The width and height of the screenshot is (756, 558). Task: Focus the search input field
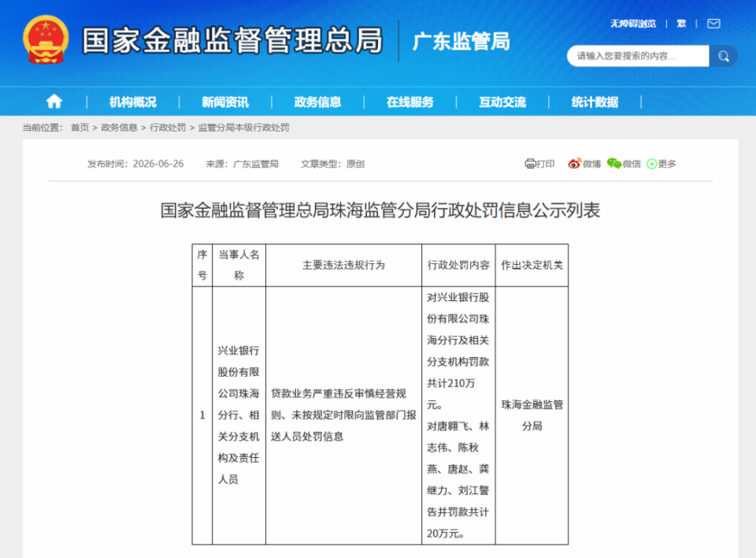tap(638, 56)
